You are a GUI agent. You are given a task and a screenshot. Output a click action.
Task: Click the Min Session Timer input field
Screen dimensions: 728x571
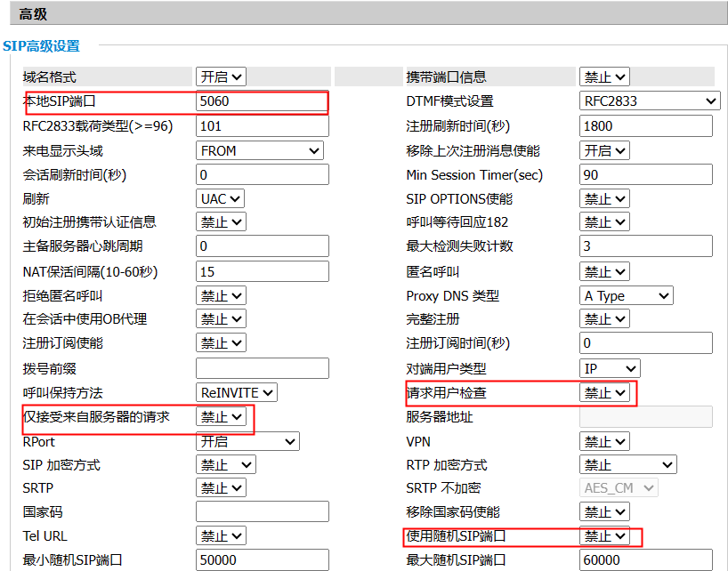[645, 175]
